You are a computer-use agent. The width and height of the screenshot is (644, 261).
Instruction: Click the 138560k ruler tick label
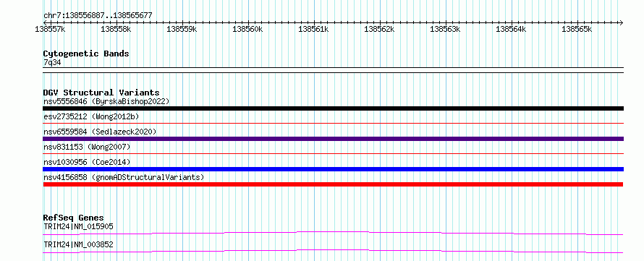point(247,29)
